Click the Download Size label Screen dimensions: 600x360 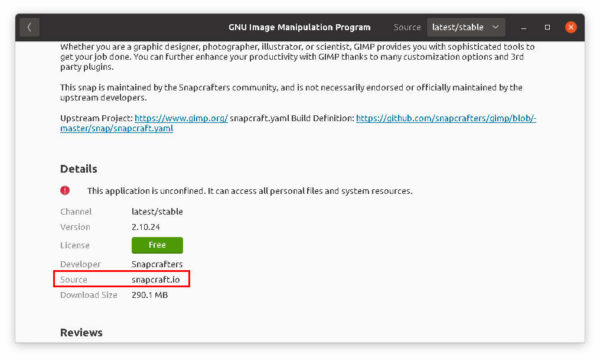click(89, 295)
